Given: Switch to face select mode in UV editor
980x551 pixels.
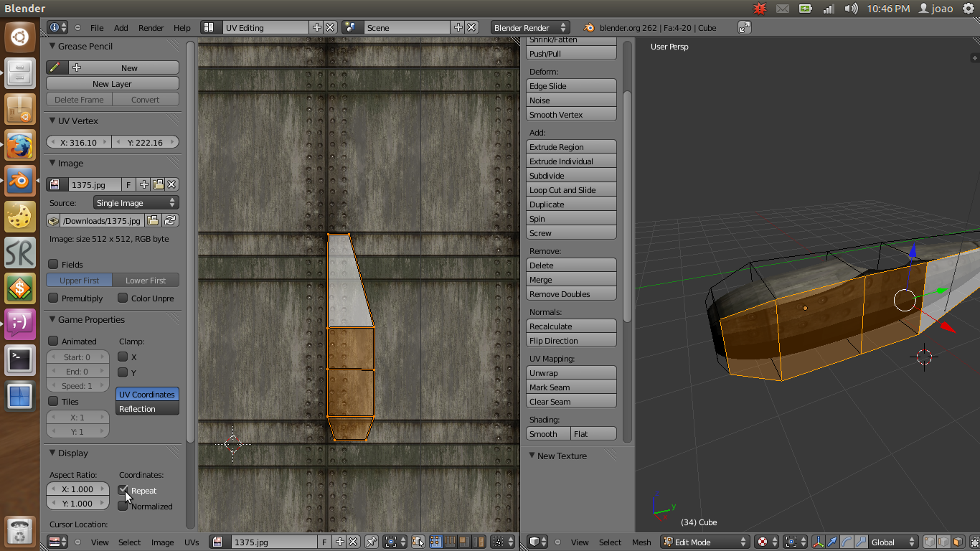Looking at the screenshot, I should click(464, 542).
